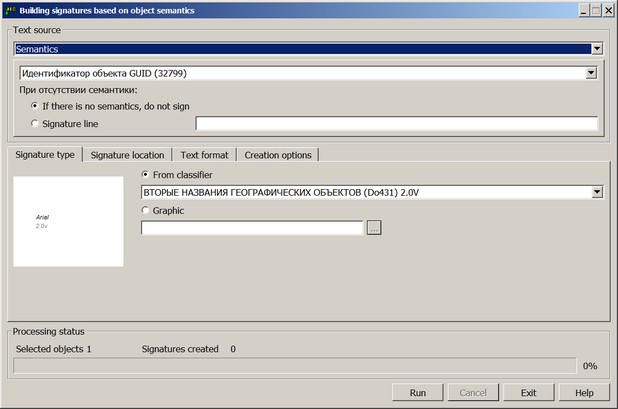618x409 pixels.
Task: Expand the GUID (32799) semantics dropdown
Action: point(592,73)
